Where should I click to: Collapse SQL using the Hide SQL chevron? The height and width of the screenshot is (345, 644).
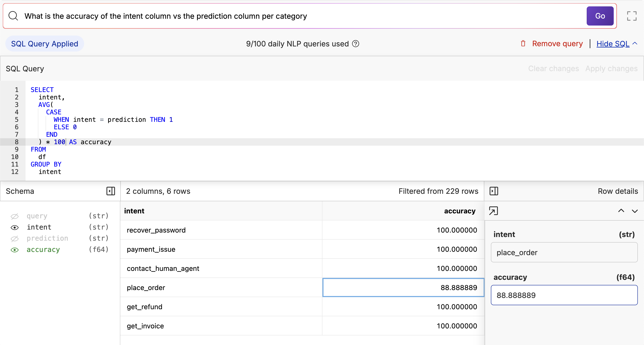[x=635, y=43]
